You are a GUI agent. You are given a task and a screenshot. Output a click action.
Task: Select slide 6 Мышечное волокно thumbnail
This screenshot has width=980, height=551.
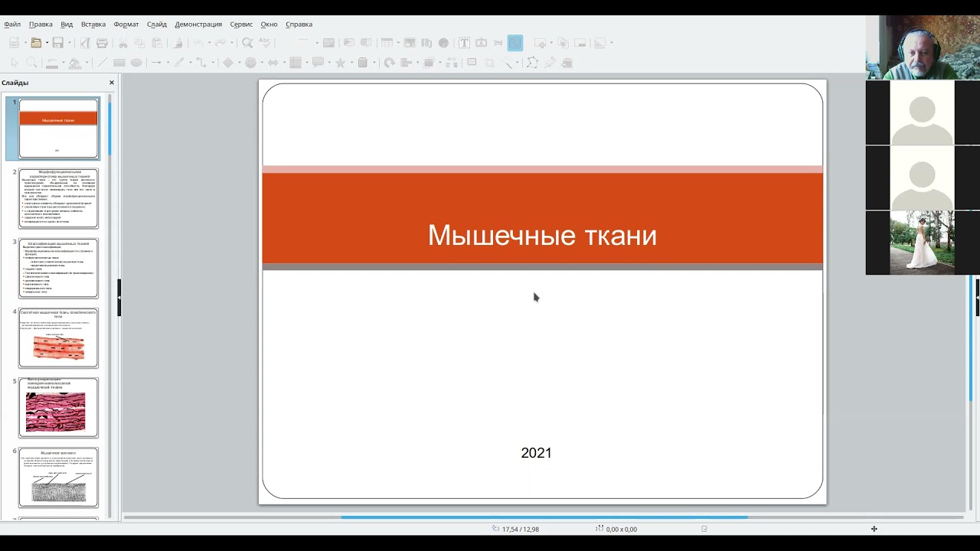(58, 477)
